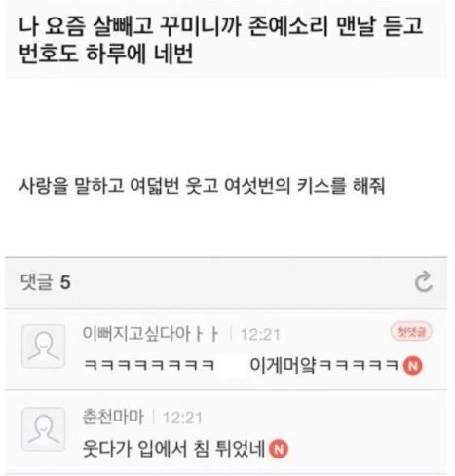Click the 12:21 timestamp beside 이뻐지고싶다아ㅏㅏ
This screenshot has height=476, width=455.
click(x=260, y=334)
